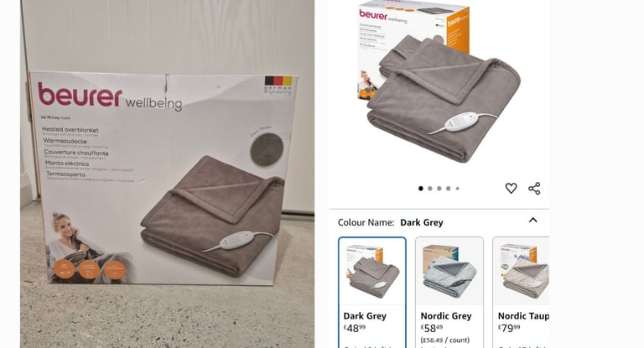Viewport: 644px width, 348px height.
Task: Click the Nordic Grey blanket thumbnail image
Action: pos(449,271)
